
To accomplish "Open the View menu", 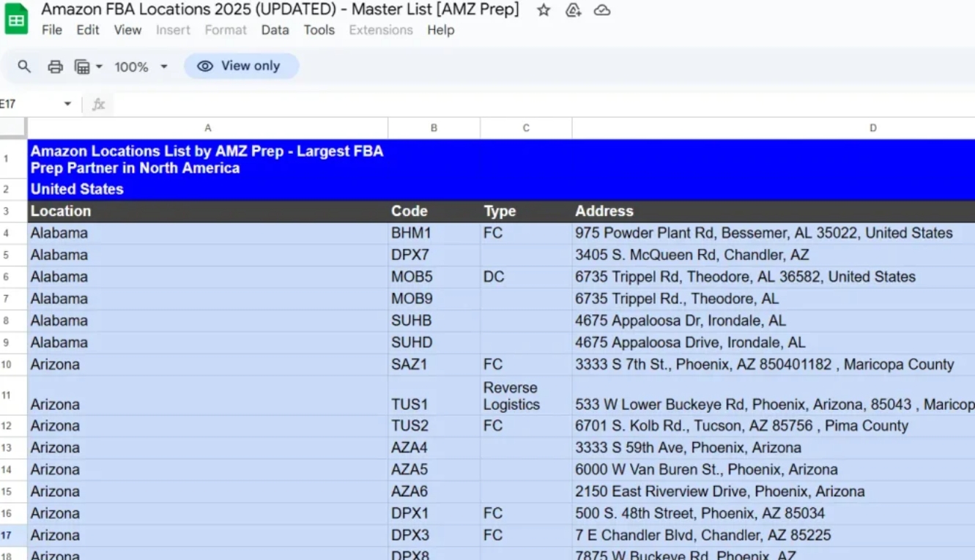I will (127, 30).
